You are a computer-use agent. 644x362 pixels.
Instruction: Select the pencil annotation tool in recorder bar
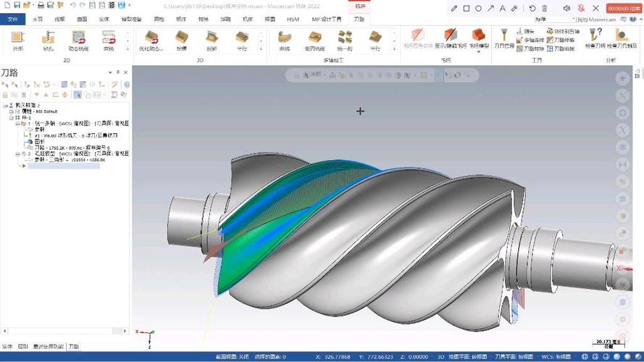[x=453, y=8]
